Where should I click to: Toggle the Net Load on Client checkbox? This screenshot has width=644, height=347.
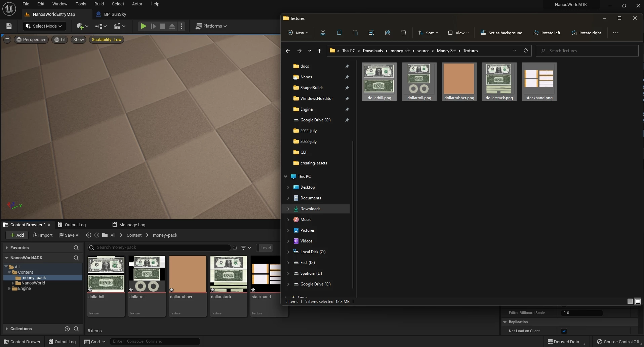click(x=564, y=331)
